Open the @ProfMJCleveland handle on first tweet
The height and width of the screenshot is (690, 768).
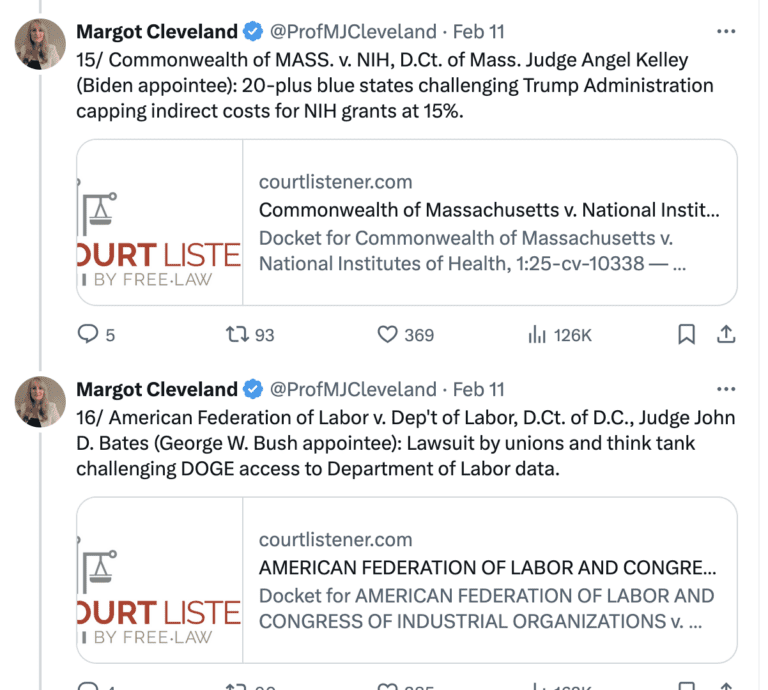[x=353, y=32]
